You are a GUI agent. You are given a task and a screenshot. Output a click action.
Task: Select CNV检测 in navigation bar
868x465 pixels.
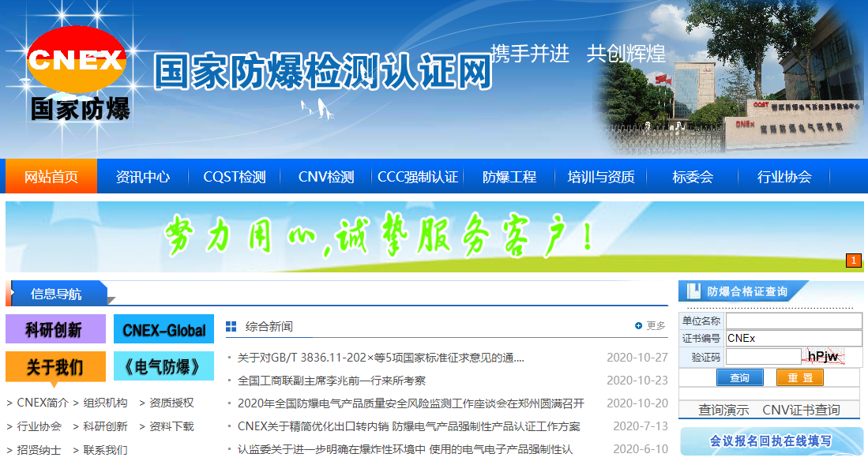click(x=326, y=177)
